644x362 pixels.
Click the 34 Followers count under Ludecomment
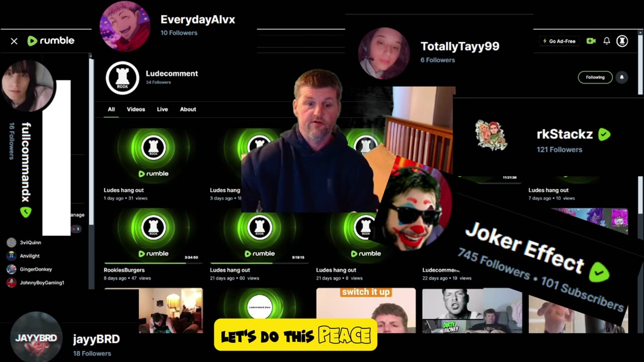click(x=158, y=82)
